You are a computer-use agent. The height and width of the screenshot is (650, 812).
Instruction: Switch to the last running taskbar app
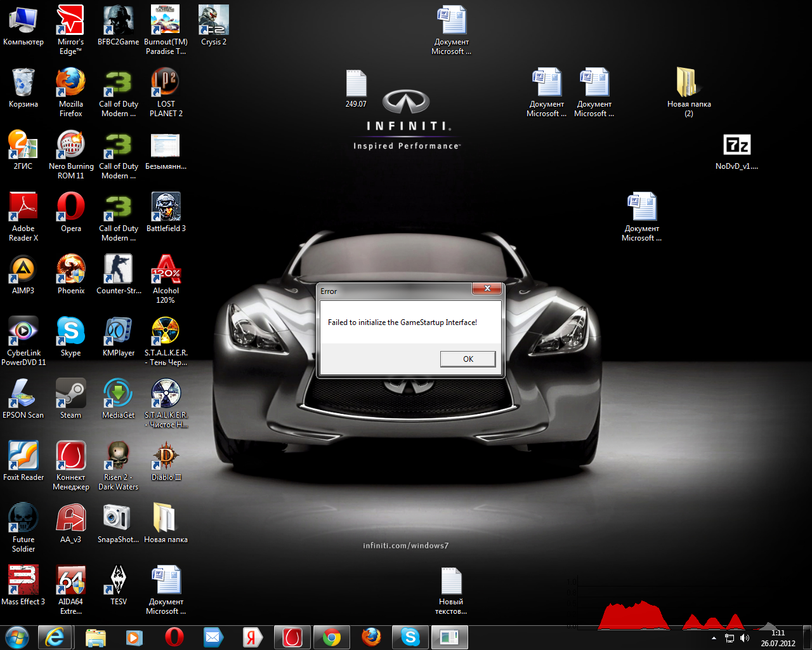coord(450,637)
